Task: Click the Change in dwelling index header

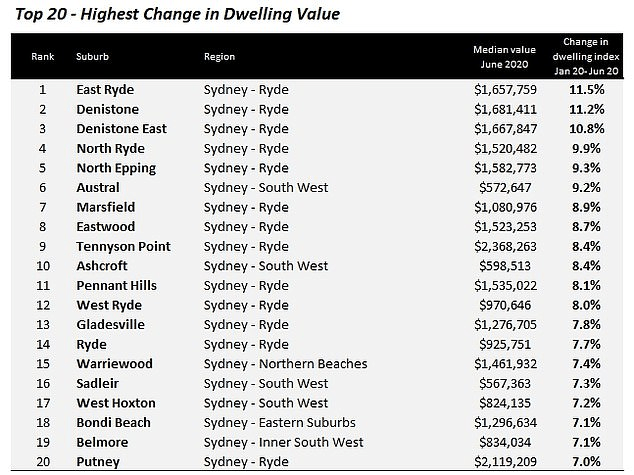Action: pos(586,57)
